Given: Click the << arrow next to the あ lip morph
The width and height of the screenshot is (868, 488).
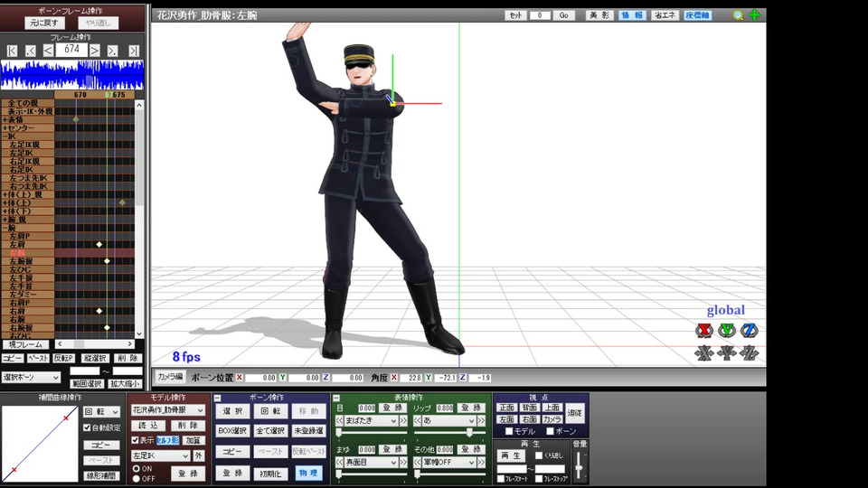Looking at the screenshot, I should [x=418, y=421].
